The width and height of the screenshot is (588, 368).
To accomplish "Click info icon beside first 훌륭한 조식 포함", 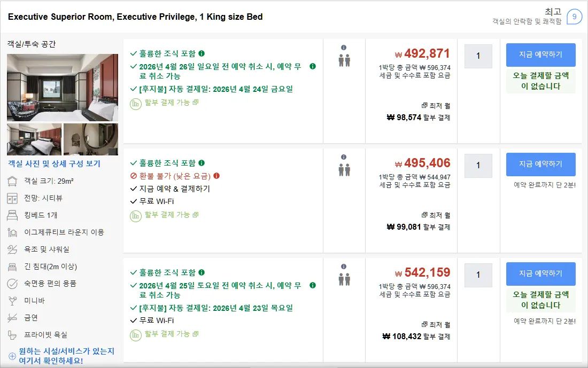I will [x=202, y=53].
